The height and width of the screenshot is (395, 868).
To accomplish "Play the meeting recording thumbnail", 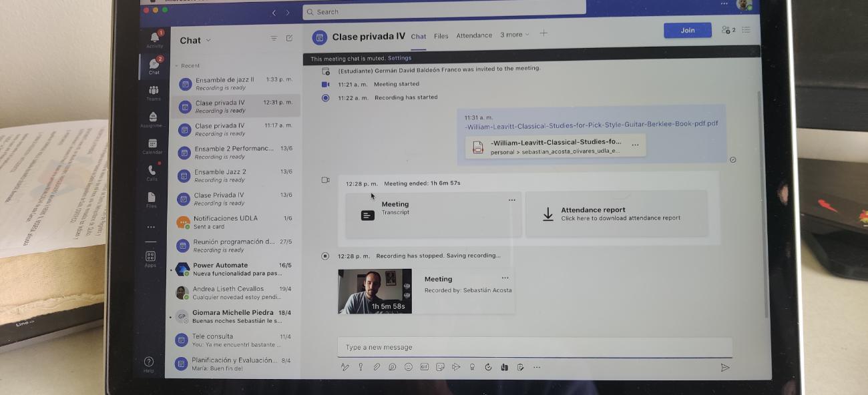I will point(375,291).
